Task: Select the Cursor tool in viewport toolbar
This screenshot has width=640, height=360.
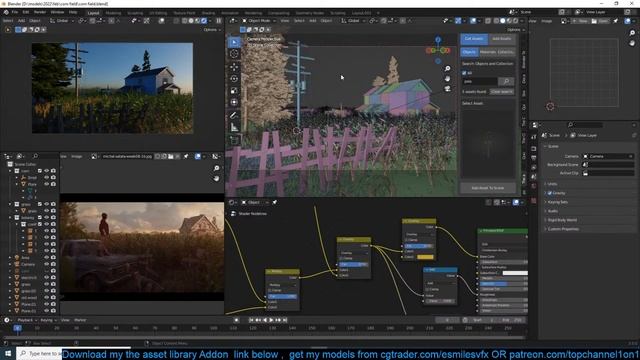Action: pyautogui.click(x=234, y=53)
